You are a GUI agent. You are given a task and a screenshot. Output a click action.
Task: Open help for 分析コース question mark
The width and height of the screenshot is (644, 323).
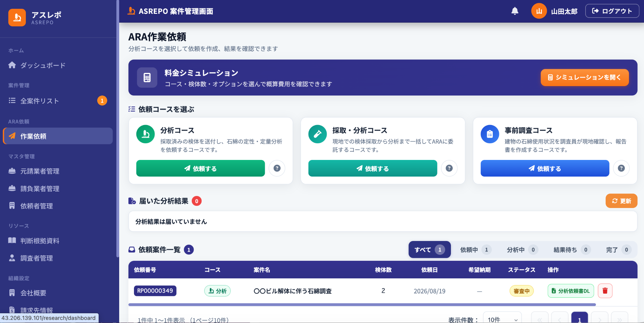[x=277, y=168]
